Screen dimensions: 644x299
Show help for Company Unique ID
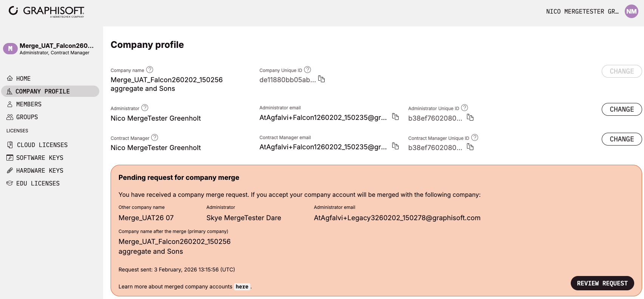click(x=308, y=70)
